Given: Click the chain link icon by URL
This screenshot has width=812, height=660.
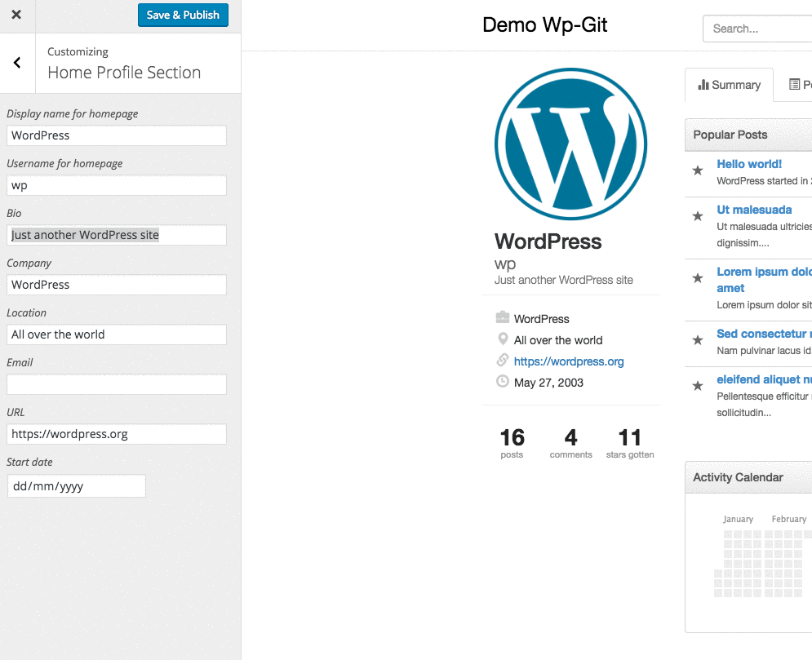Looking at the screenshot, I should coord(503,360).
